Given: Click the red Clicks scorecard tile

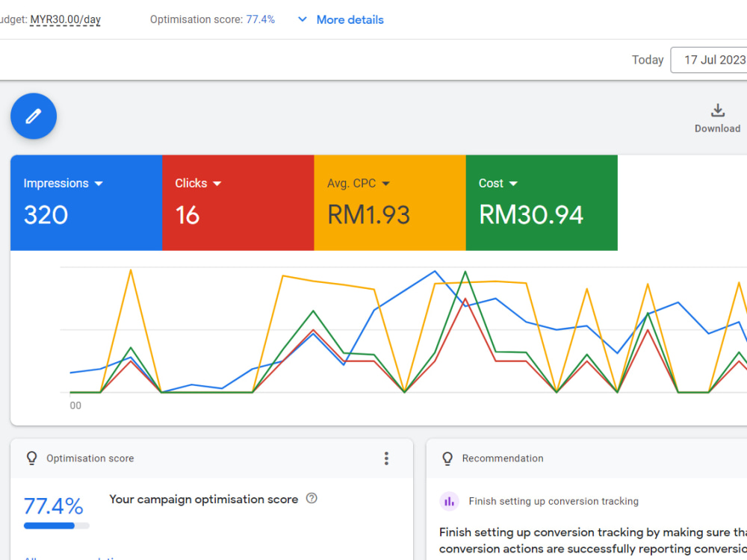Looking at the screenshot, I should pos(238,203).
